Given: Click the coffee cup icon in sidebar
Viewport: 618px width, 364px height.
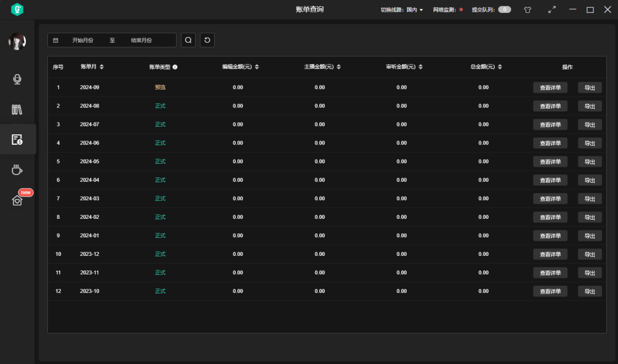Looking at the screenshot, I should (x=17, y=169).
